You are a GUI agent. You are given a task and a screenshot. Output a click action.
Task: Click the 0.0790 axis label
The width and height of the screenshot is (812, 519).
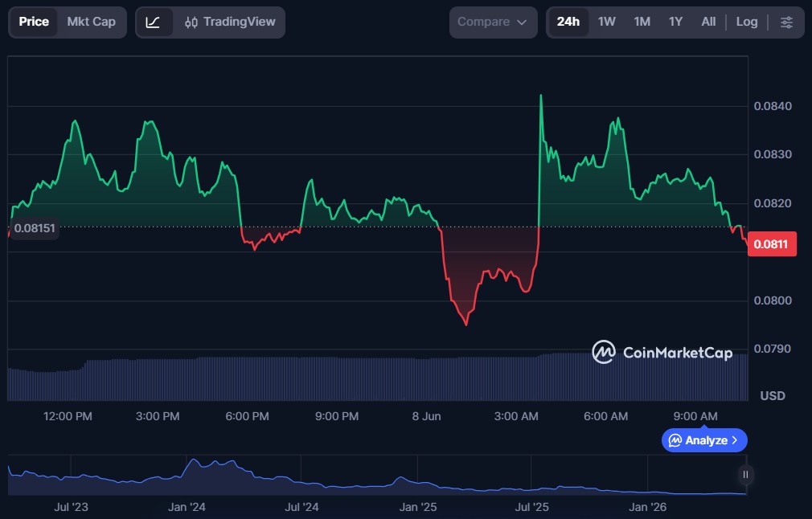[772, 349]
